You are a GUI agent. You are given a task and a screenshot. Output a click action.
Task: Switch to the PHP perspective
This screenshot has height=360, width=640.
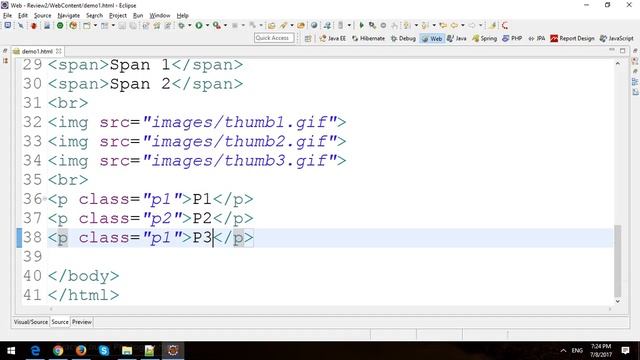[x=512, y=38]
